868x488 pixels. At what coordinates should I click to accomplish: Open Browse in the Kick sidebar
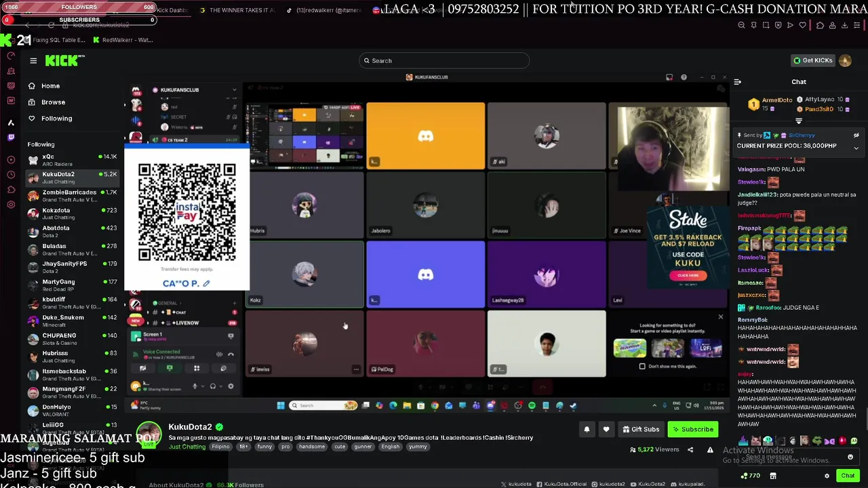pyautogui.click(x=53, y=102)
